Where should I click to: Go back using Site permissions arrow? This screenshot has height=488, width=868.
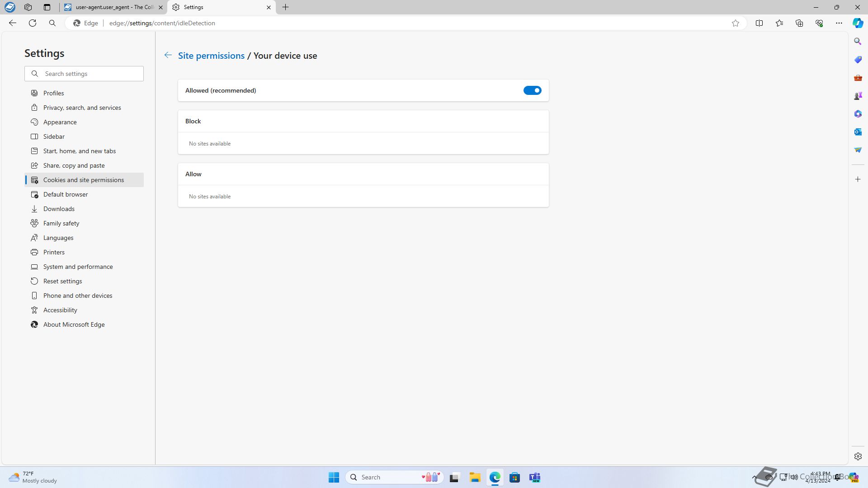168,55
